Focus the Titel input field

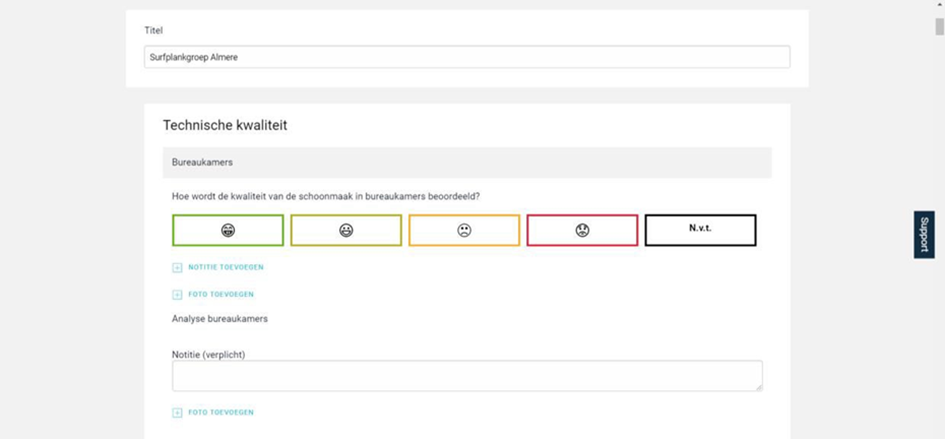pyautogui.click(x=467, y=57)
